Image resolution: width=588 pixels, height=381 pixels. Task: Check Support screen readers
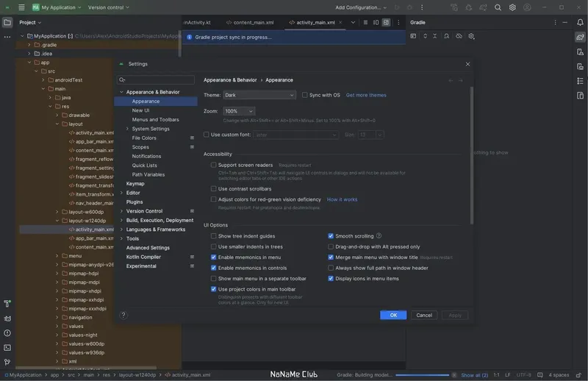(x=213, y=165)
